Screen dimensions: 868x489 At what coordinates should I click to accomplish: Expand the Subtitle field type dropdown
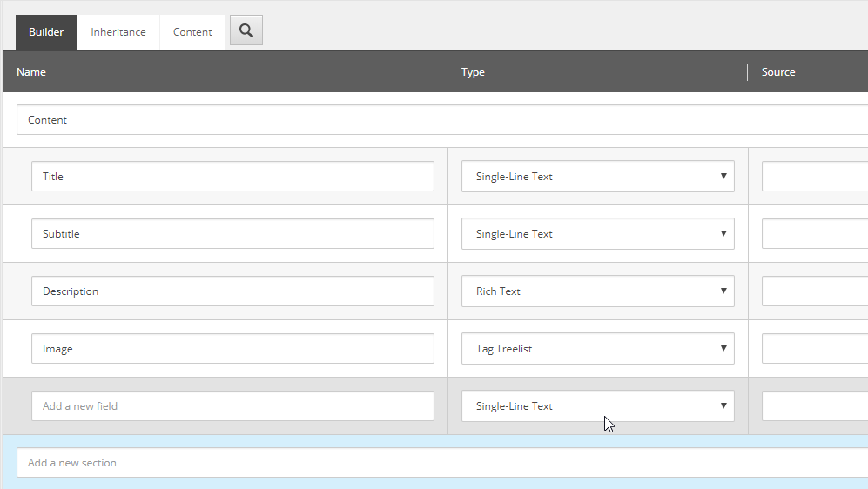597,234
